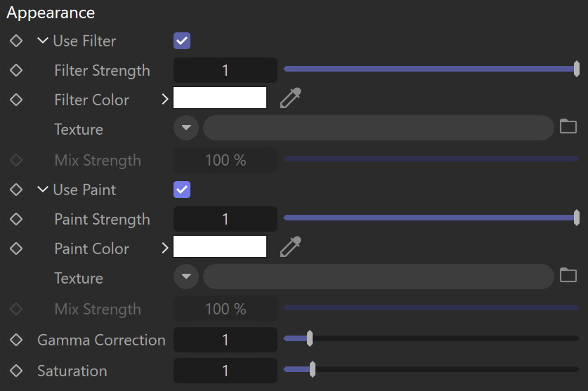Click the keyframe diamond beside Filter Strength

16,70
